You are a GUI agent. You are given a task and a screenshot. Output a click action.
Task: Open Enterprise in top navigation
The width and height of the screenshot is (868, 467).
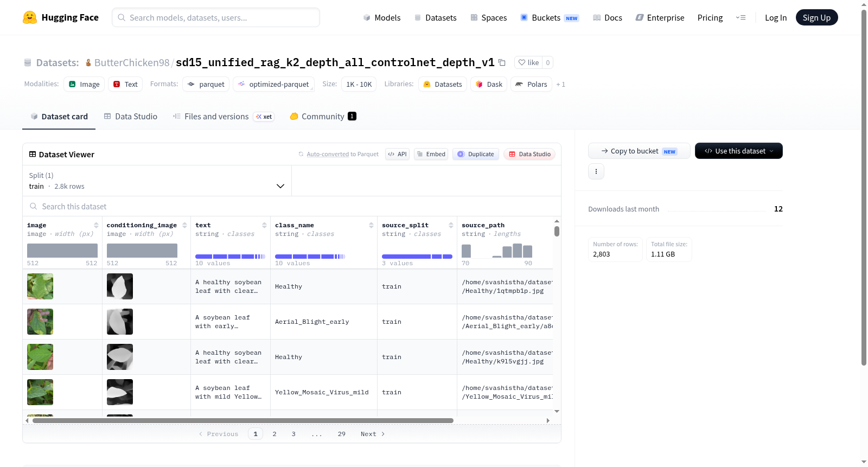[660, 17]
